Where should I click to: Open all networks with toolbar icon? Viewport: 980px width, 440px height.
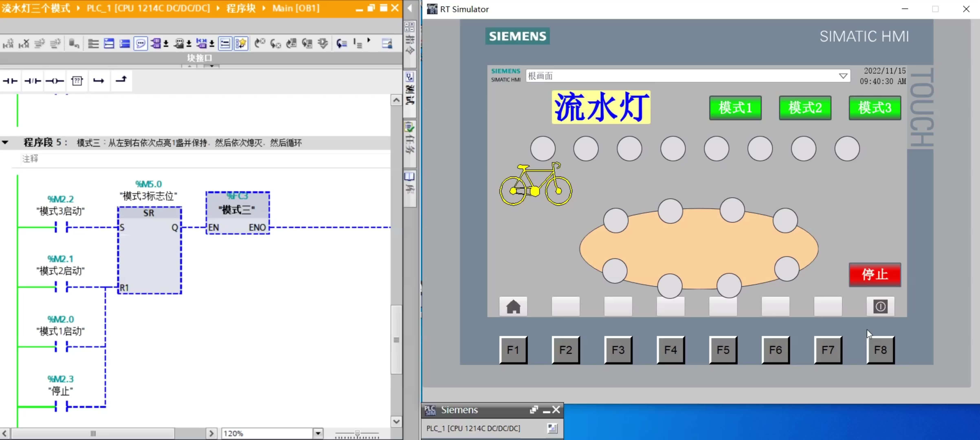tap(109, 44)
